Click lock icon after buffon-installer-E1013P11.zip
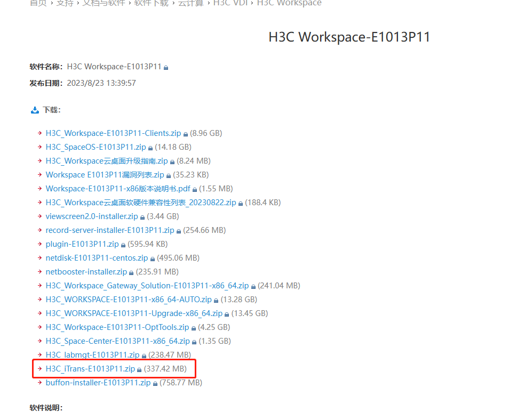This screenshot has height=420, width=510. click(x=155, y=384)
